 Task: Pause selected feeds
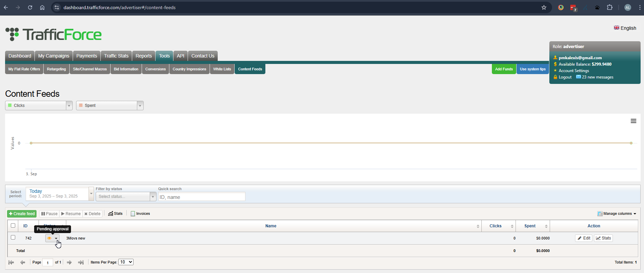click(49, 214)
